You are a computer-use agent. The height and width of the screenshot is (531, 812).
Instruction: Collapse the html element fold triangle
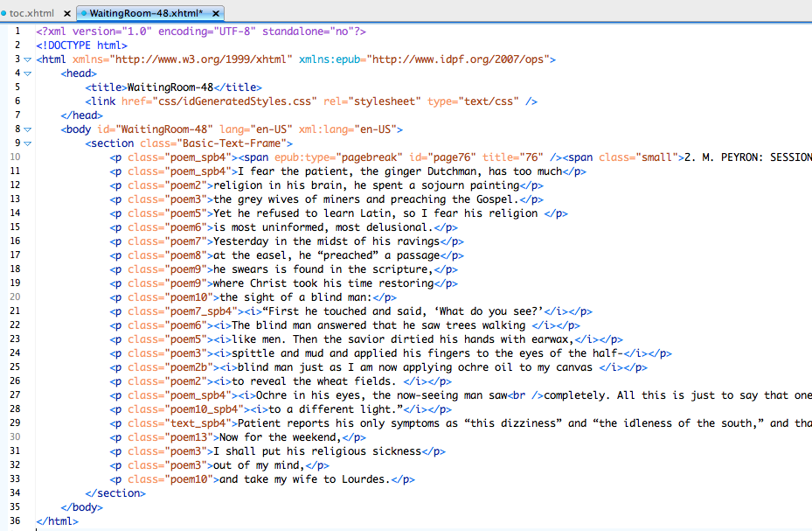28,59
